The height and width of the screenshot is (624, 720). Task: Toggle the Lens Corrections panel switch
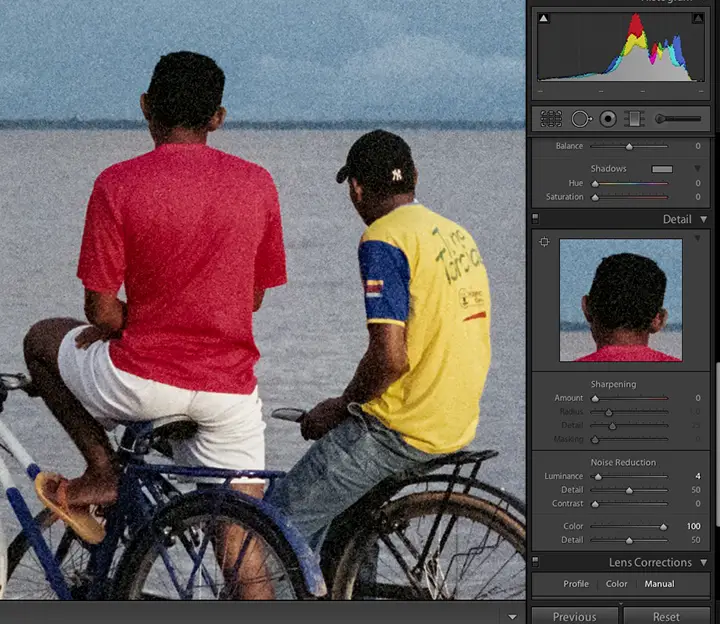tap(535, 562)
